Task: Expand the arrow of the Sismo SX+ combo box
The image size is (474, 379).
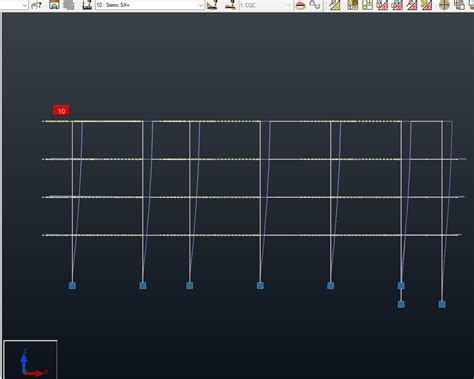Action: pos(200,5)
